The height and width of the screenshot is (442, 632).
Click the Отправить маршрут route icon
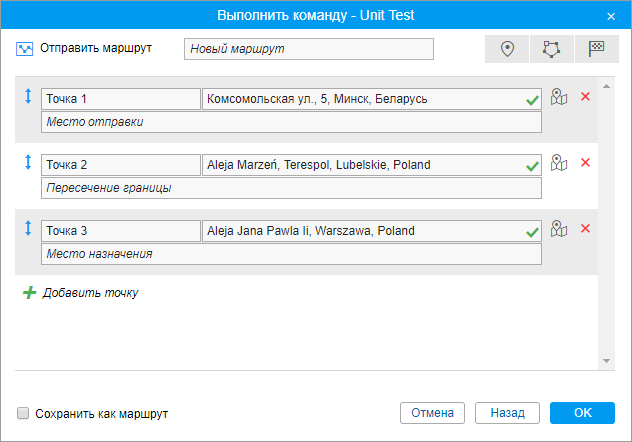[25, 48]
